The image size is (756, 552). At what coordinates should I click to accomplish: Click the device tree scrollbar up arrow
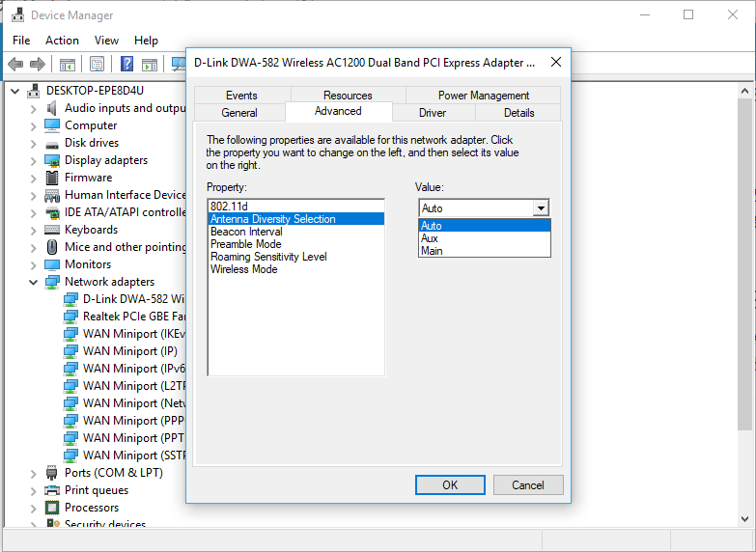[745, 91]
